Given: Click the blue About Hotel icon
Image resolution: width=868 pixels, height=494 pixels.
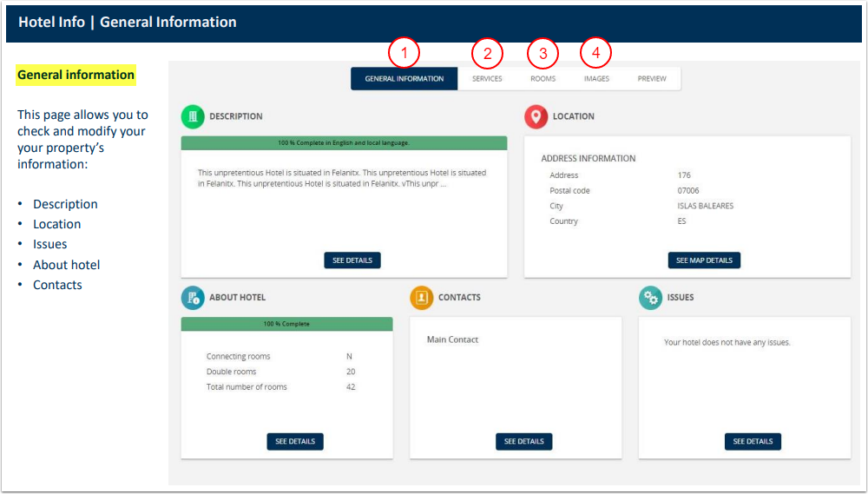Looking at the screenshot, I should [193, 298].
